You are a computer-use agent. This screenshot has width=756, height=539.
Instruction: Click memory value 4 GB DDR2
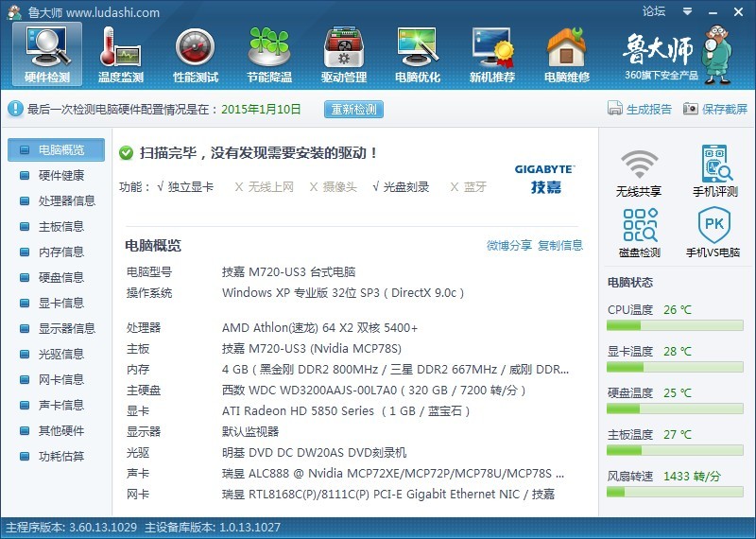[395, 370]
